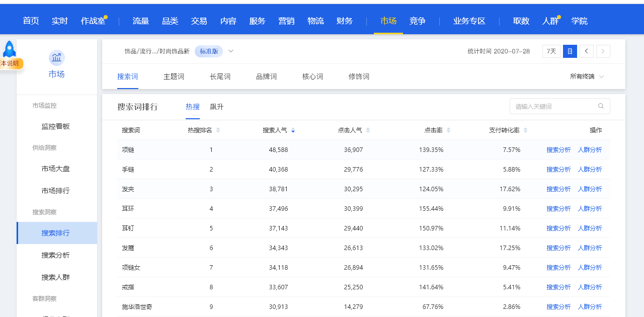
Task: Sort by 点击率 column sort icon
Action: 448,130
